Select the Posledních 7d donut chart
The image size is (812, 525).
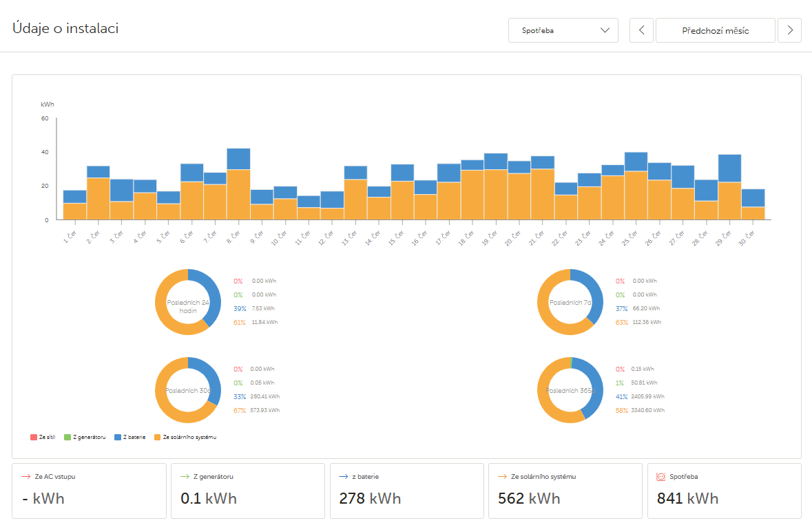pos(570,302)
